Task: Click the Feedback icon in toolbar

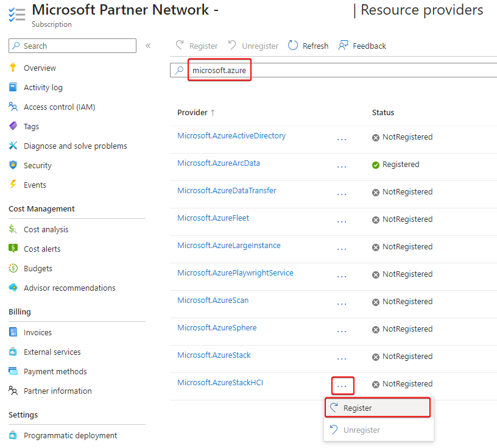Action: click(344, 46)
